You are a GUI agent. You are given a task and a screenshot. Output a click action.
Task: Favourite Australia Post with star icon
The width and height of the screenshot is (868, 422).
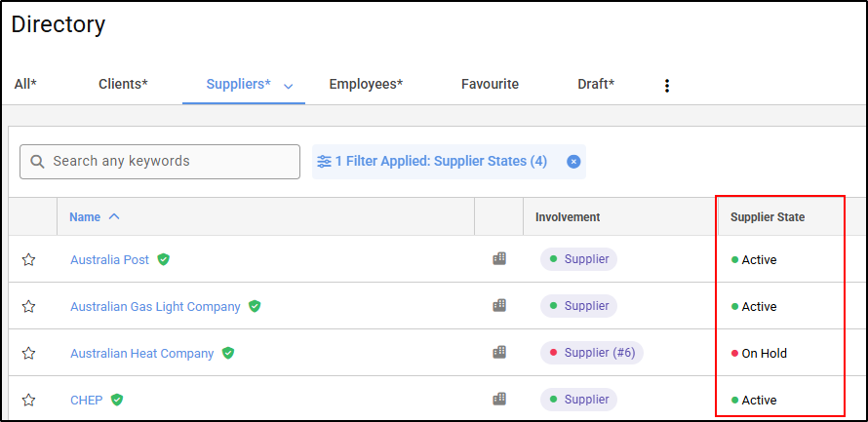tap(28, 259)
